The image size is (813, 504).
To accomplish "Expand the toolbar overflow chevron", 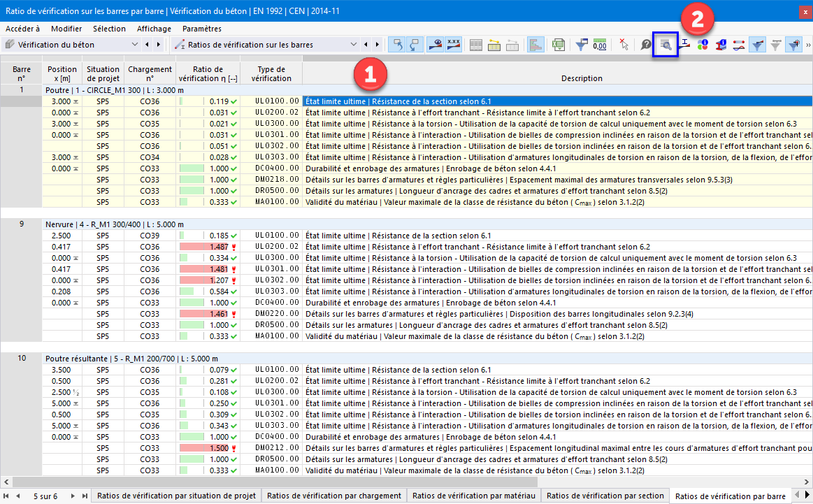I will click(808, 45).
